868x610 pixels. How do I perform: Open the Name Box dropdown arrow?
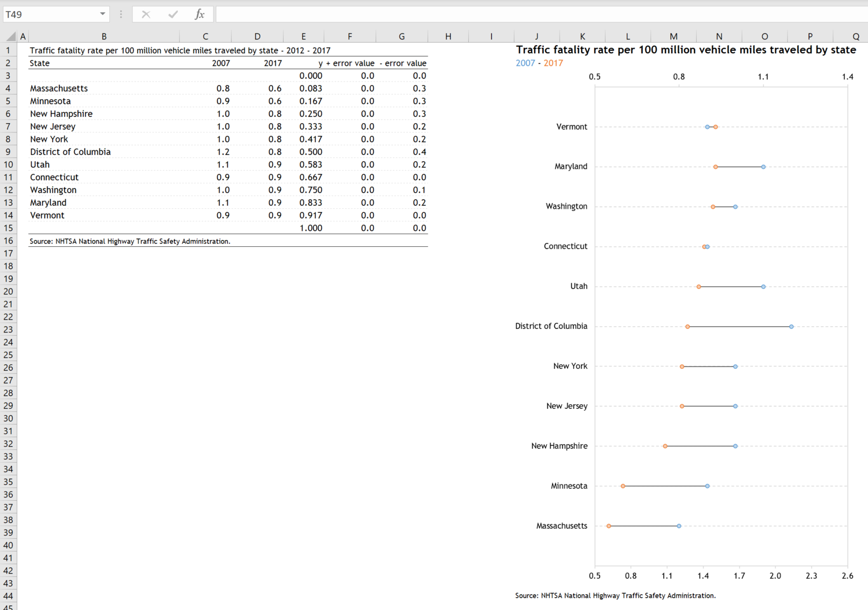pyautogui.click(x=102, y=14)
